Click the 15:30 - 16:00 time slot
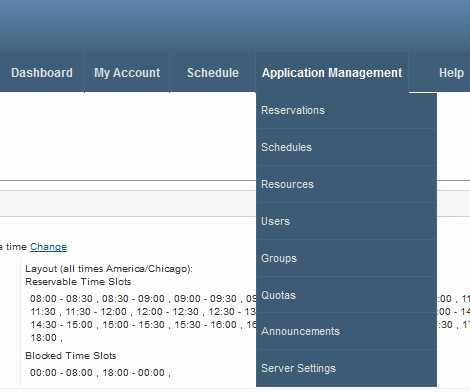This screenshot has width=470, height=392. pos(206,325)
